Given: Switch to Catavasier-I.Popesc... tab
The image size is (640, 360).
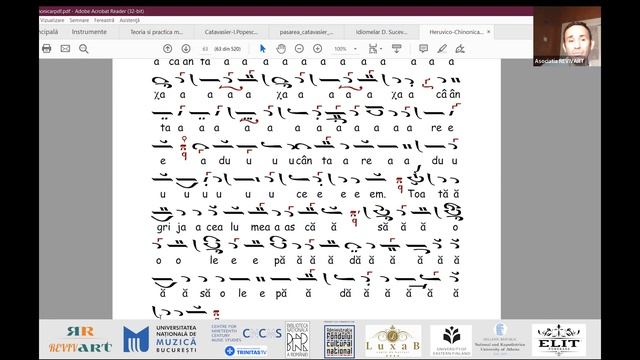Looking at the screenshot, I should (231, 32).
